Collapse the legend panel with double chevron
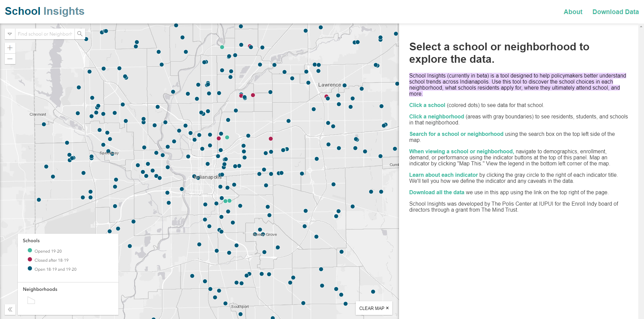 [10, 309]
